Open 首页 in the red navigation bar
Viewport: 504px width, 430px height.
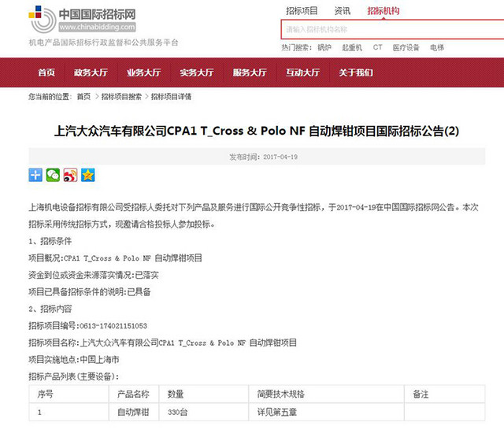46,72
